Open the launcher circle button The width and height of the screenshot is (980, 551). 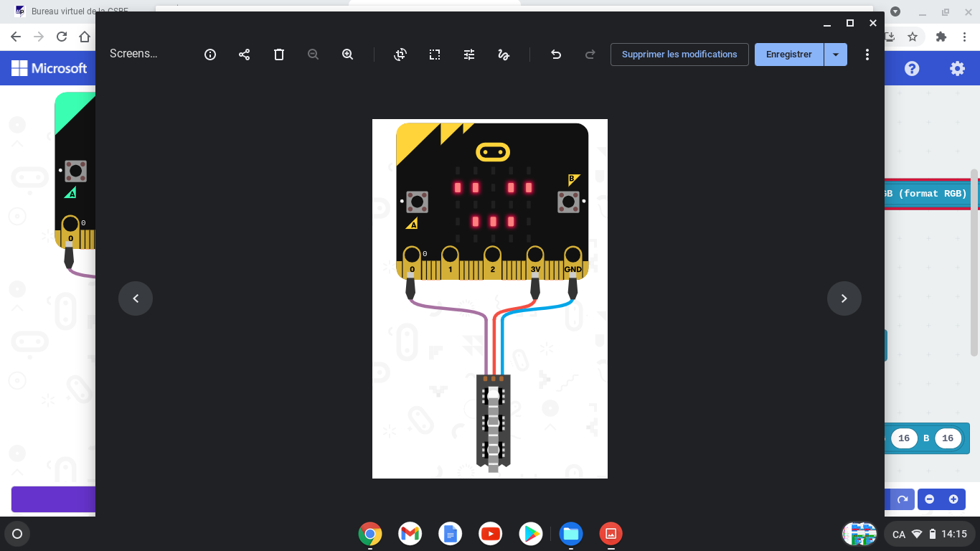[x=17, y=534]
